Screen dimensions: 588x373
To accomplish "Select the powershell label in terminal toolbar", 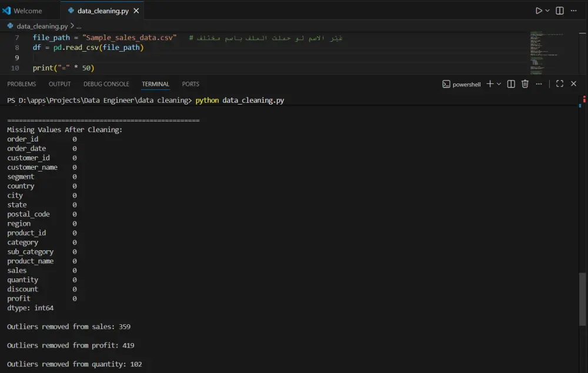I will 466,83.
